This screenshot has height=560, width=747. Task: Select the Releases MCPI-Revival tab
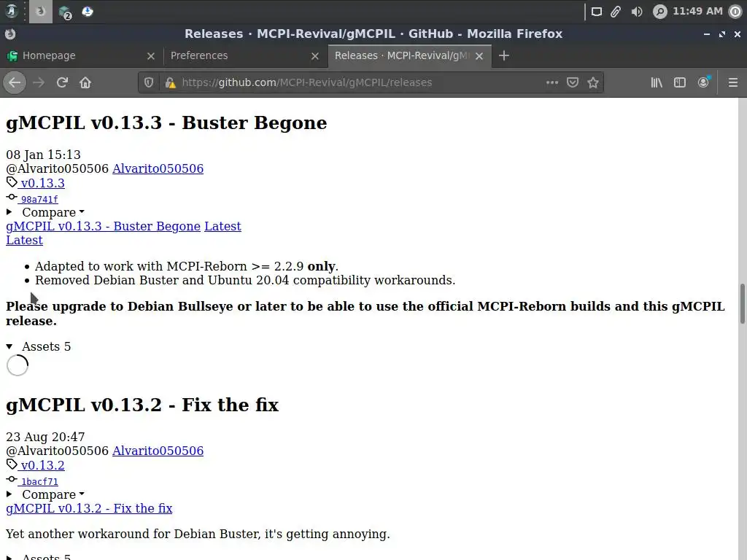coord(410,55)
